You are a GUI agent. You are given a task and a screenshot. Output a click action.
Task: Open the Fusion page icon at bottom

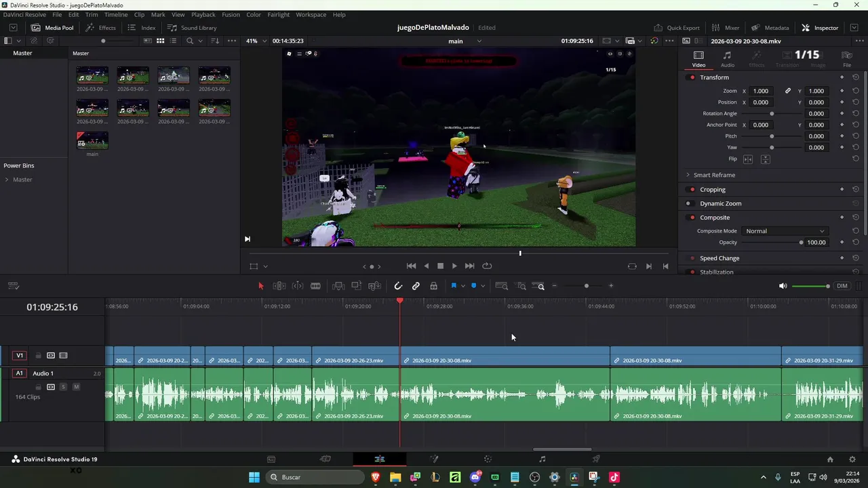point(434,459)
